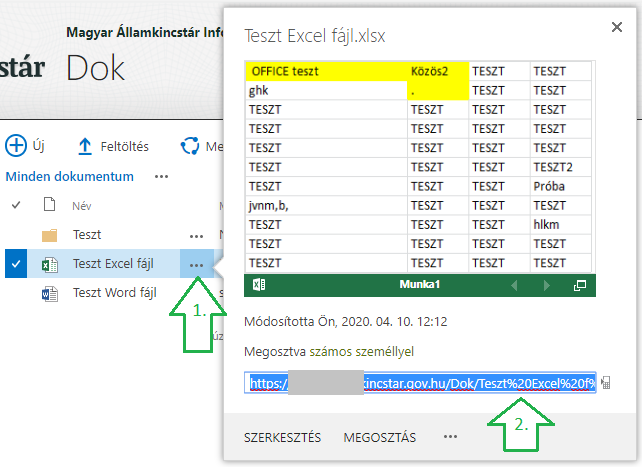
Task: Sort by the Név column header
Action: pyautogui.click(x=81, y=206)
